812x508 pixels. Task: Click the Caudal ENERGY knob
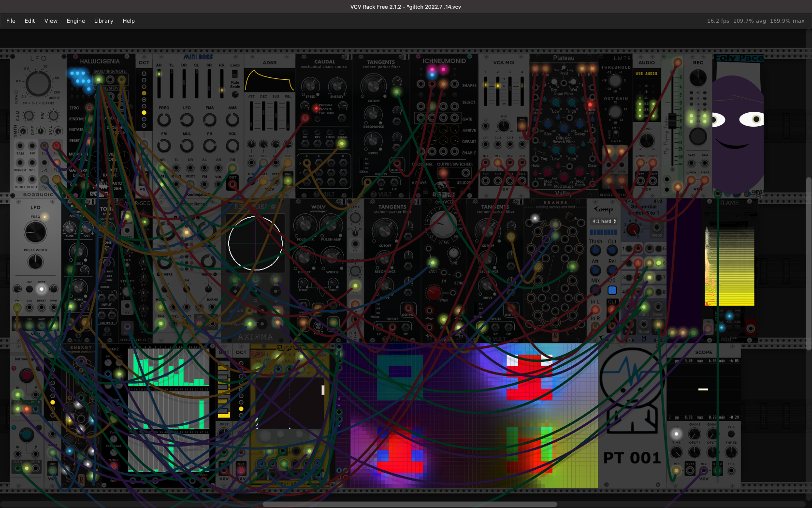coord(337,86)
